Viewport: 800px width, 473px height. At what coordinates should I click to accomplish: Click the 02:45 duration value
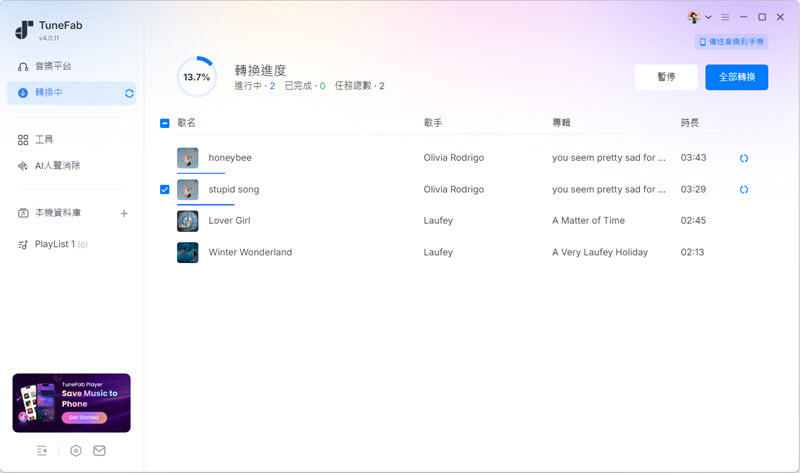click(693, 220)
